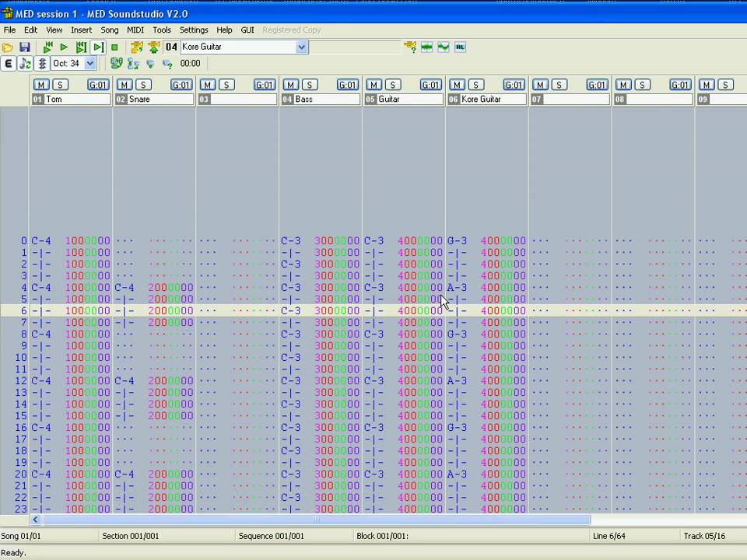Mute track 04 Bass
The image size is (747, 560).
290,85
